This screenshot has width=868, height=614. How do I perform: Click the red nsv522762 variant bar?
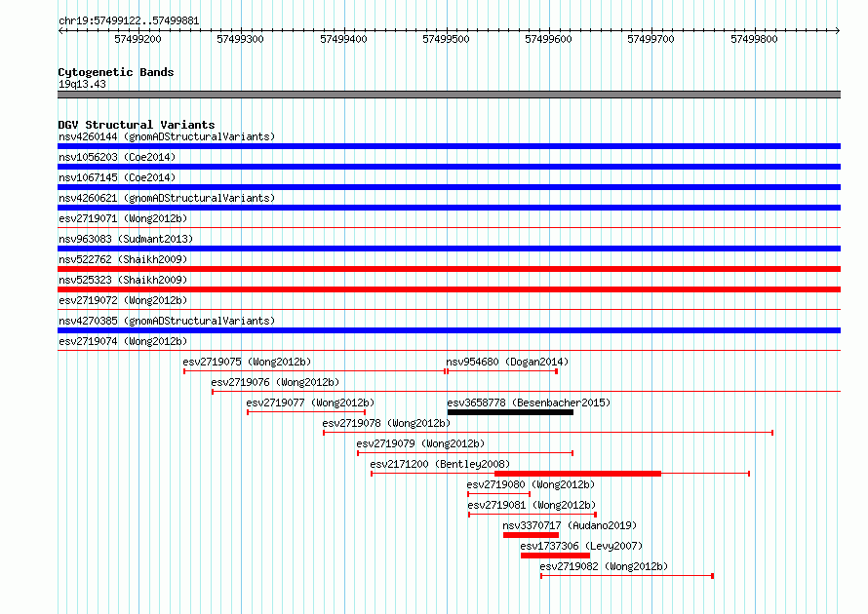click(449, 269)
